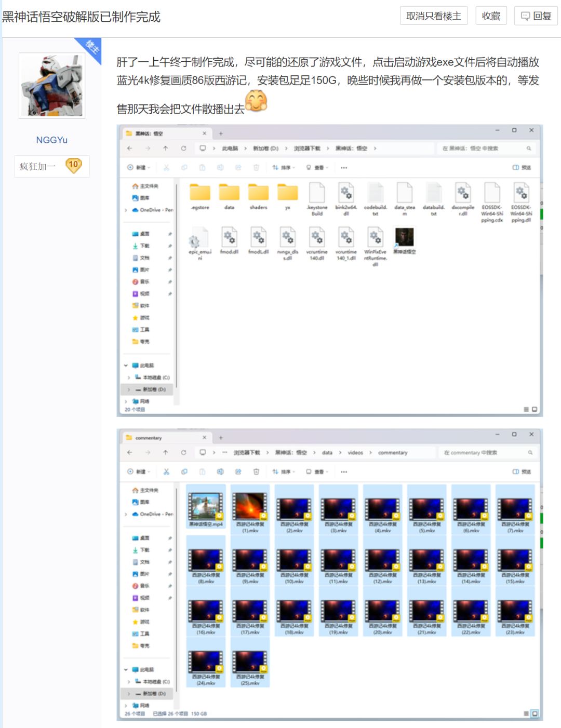Select the dxcompiler.dll file
The width and height of the screenshot is (561, 728).
[463, 199]
